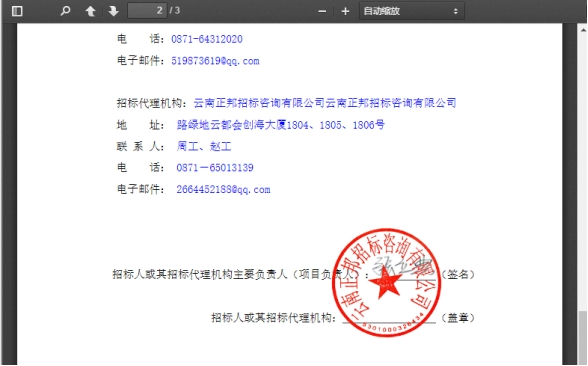Screen dimensions: 588x366
Task: Toggle the sidebar panel
Action: click(17, 11)
